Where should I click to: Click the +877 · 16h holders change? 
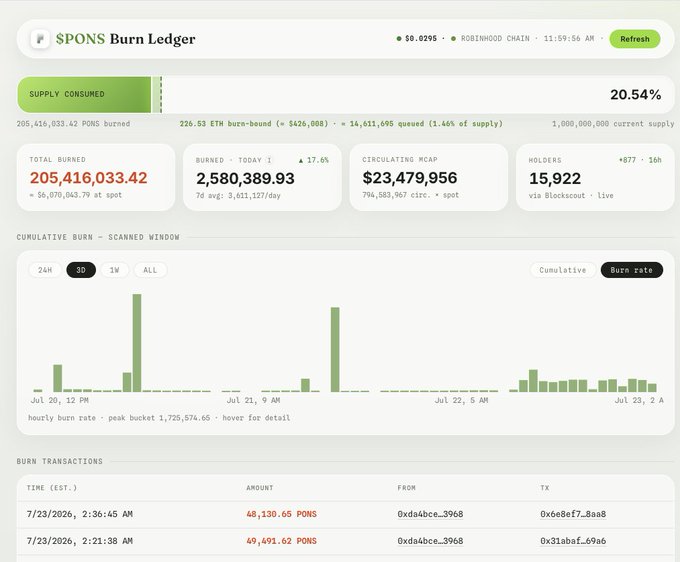[640, 160]
